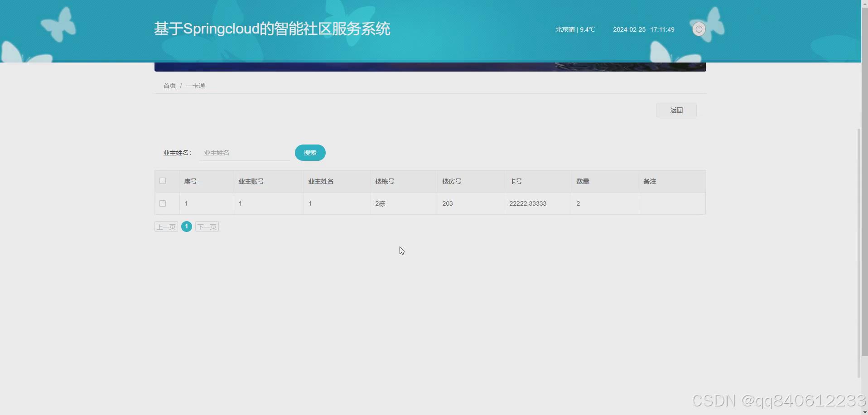Click the 返回 button
Image resolution: width=868 pixels, height=415 pixels.
coord(677,110)
